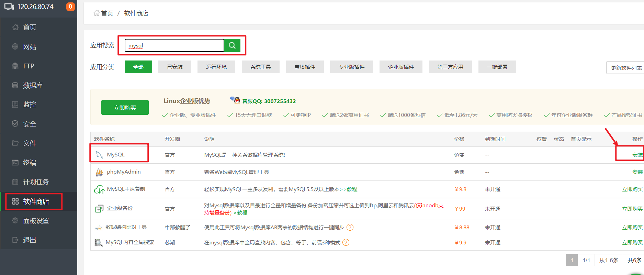Select the 一键部署 category tab

(x=497, y=67)
